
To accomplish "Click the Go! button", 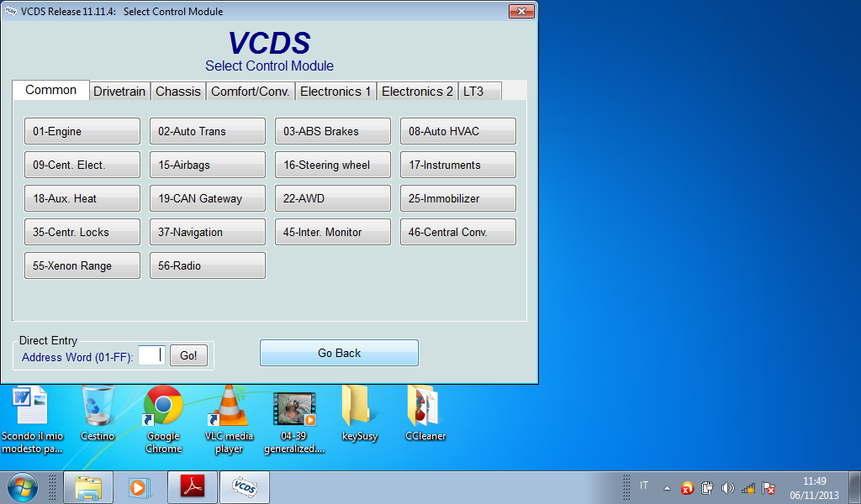I will pos(188,355).
